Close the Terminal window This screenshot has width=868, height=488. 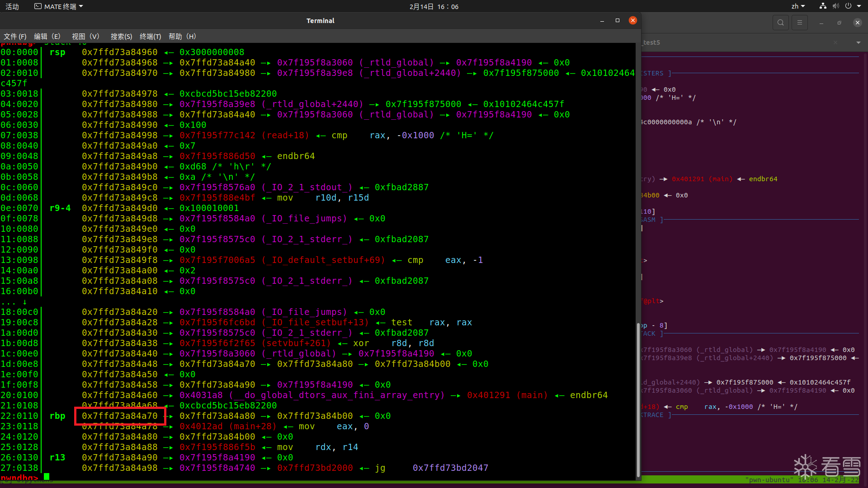click(x=633, y=20)
